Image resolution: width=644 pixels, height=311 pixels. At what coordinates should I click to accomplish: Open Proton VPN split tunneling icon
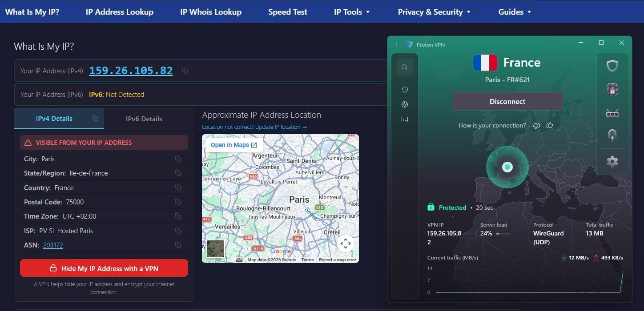(612, 136)
